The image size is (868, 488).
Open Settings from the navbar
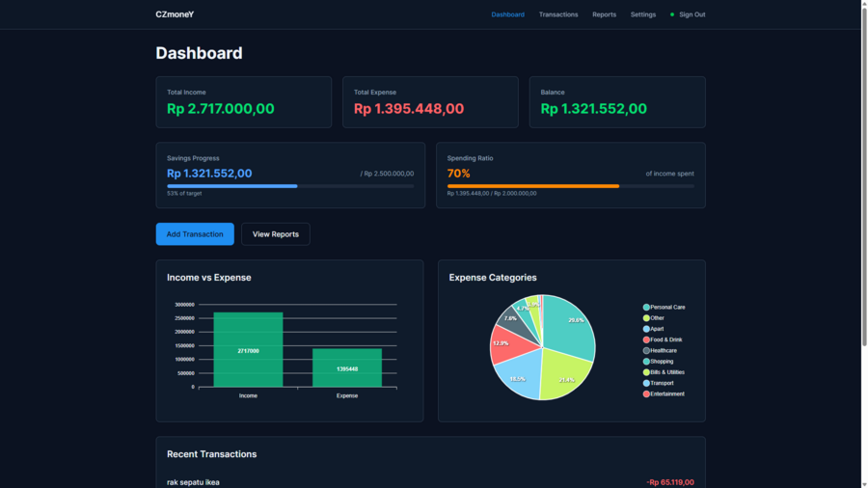(642, 14)
